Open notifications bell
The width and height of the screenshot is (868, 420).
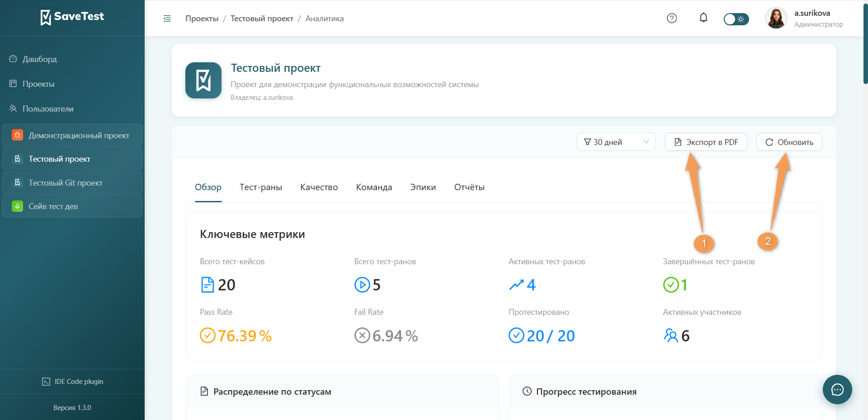[703, 18]
